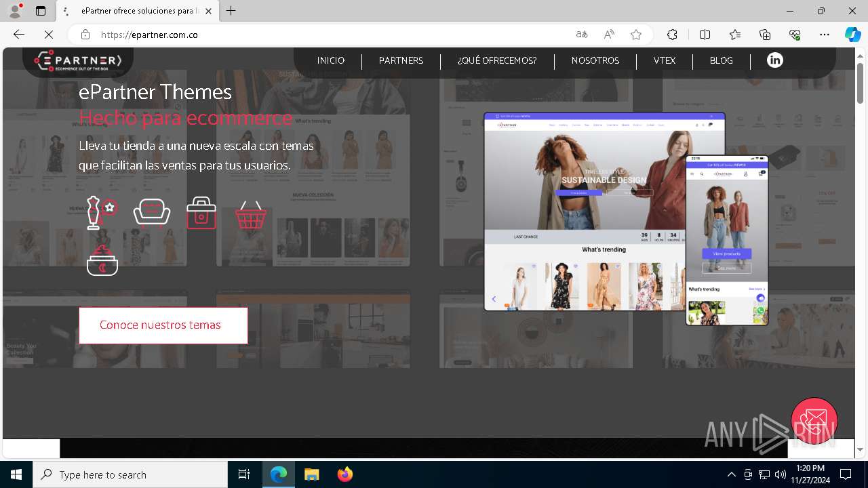Viewport: 868px width, 488px height.
Task: Click scrollbar down arrow
Action: click(861, 449)
